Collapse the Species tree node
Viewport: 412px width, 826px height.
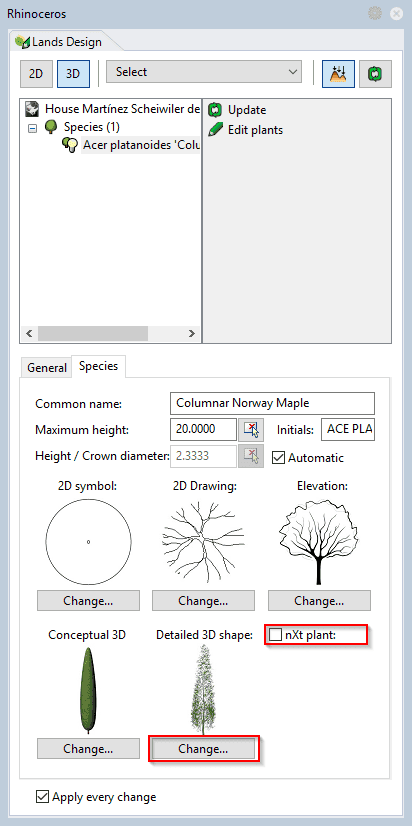point(33,127)
